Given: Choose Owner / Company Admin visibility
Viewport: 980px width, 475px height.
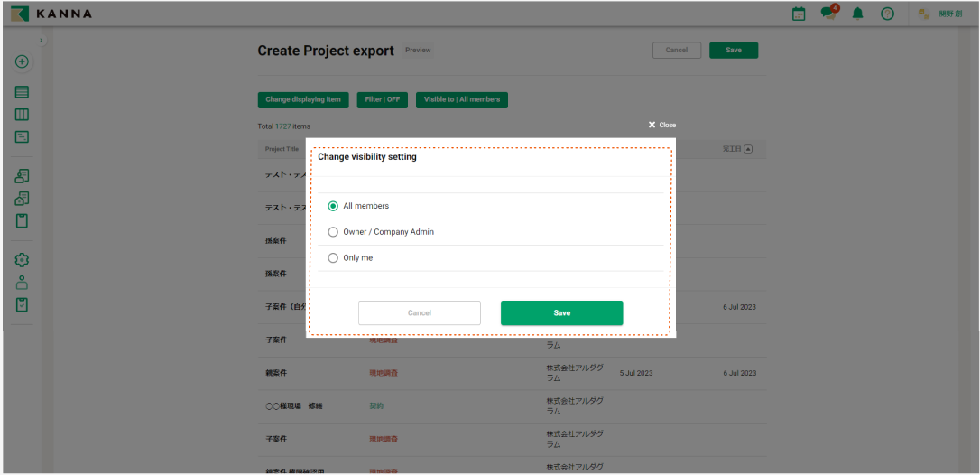Looking at the screenshot, I should 333,232.
